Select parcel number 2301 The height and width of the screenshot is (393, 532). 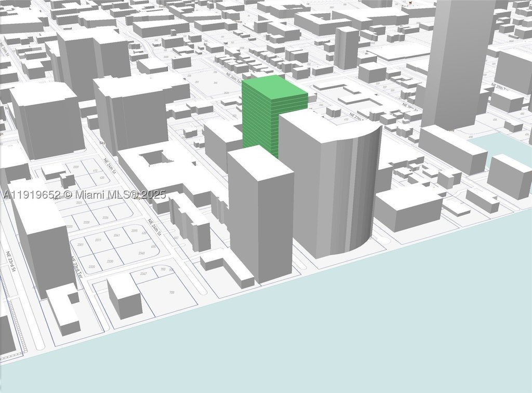click(81, 245)
